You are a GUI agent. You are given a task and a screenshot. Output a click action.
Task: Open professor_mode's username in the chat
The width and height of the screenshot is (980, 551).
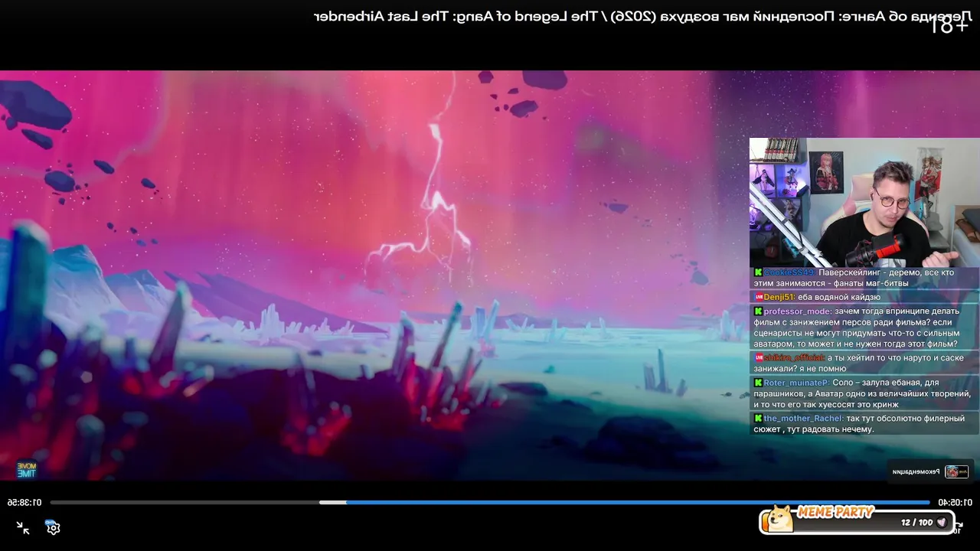(x=797, y=311)
